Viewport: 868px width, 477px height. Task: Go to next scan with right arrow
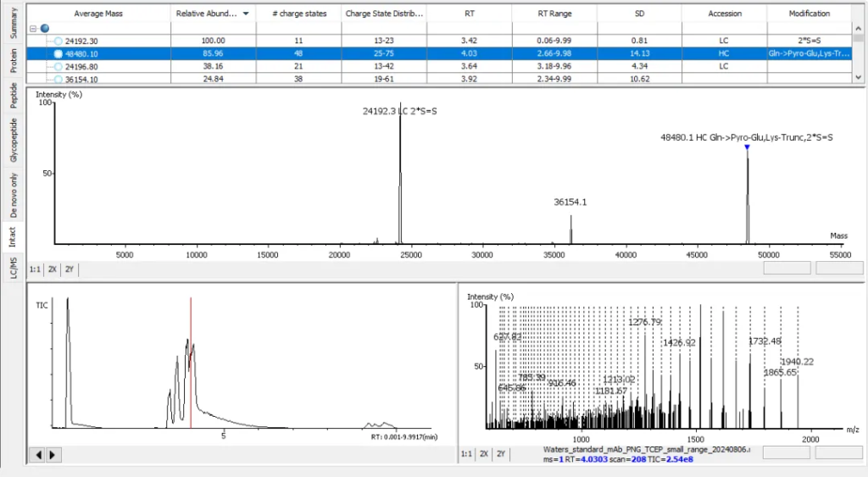point(53,455)
